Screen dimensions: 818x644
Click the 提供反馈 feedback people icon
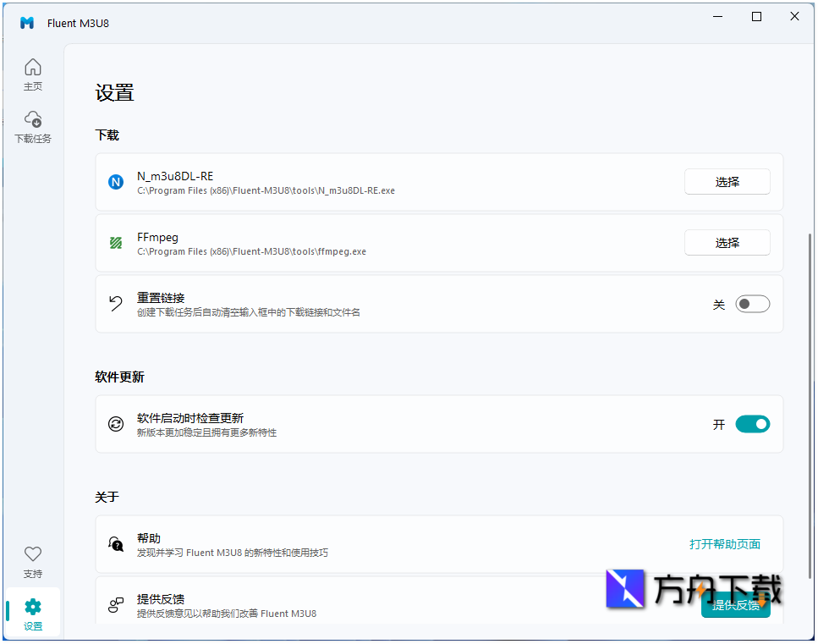point(116,605)
